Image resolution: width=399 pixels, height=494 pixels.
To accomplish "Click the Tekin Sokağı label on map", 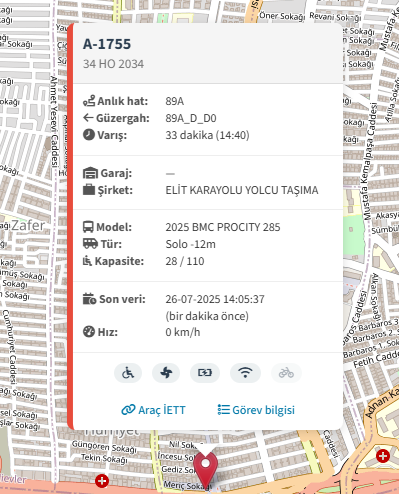I will 104,459.
